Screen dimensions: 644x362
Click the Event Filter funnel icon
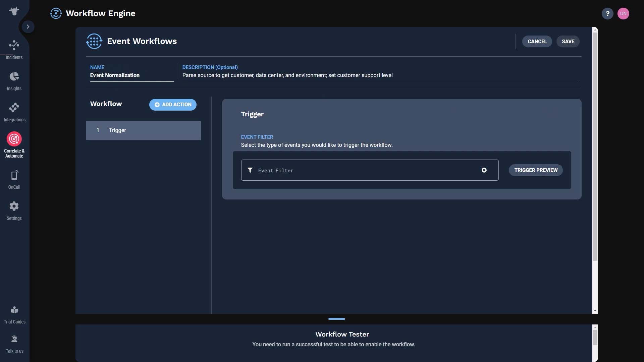(x=250, y=170)
